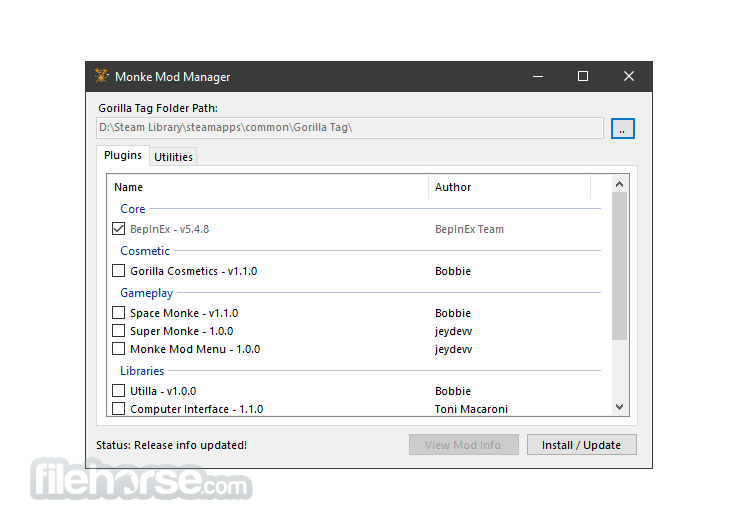
Task: Toggle the BepInEx v5.4.8 checkbox
Action: point(119,229)
